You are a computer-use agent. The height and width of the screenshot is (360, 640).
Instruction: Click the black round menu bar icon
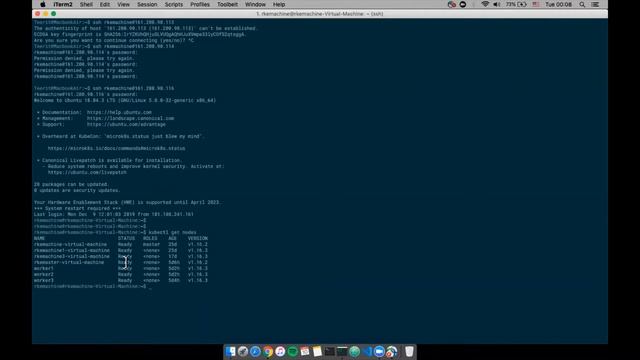[x=463, y=4]
